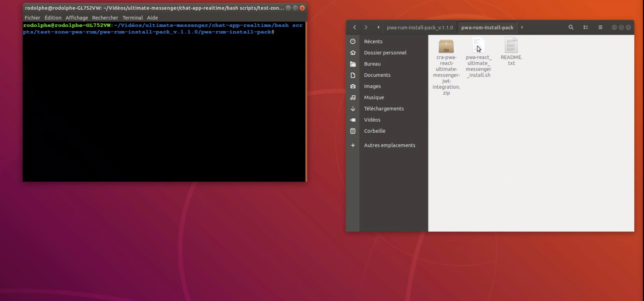Open the file manager hamburger menu
The height and width of the screenshot is (301, 644).
pyautogui.click(x=600, y=27)
